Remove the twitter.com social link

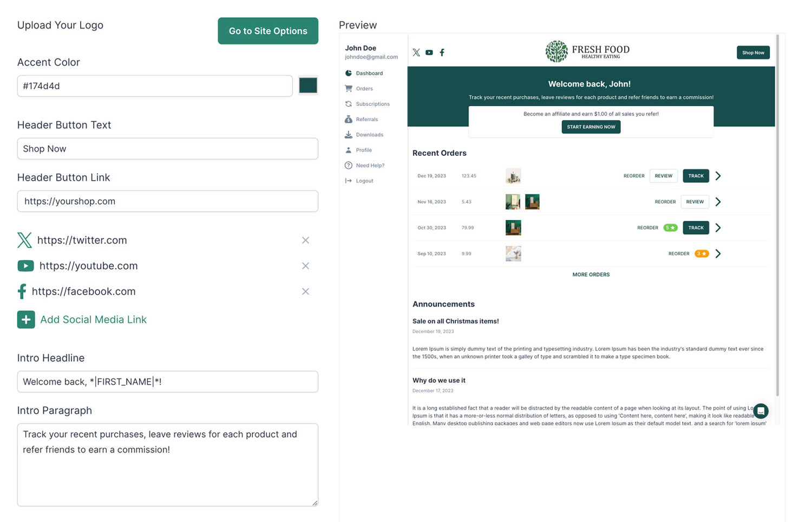pyautogui.click(x=305, y=240)
